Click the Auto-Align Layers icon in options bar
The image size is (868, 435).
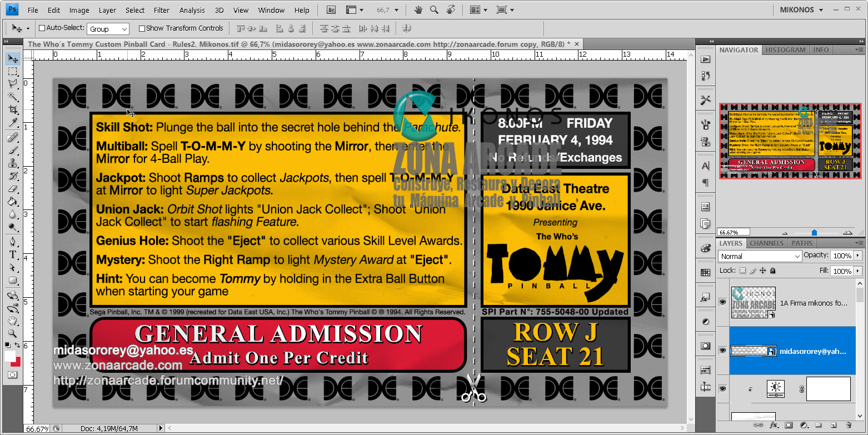407,28
